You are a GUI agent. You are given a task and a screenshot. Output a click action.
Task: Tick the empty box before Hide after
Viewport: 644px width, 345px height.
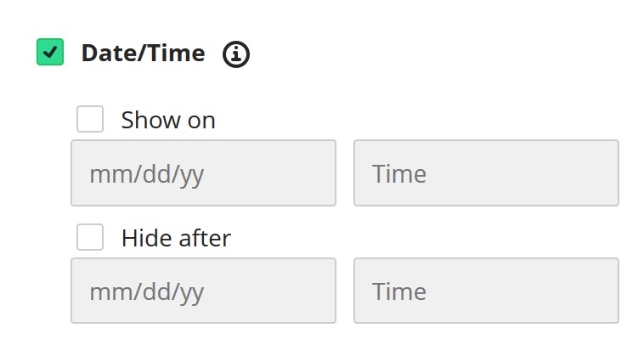coord(90,237)
